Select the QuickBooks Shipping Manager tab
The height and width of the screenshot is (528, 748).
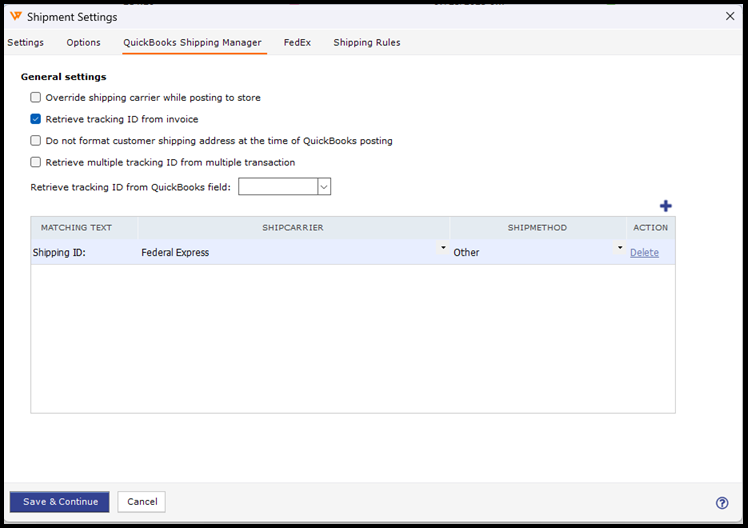pyautogui.click(x=192, y=43)
